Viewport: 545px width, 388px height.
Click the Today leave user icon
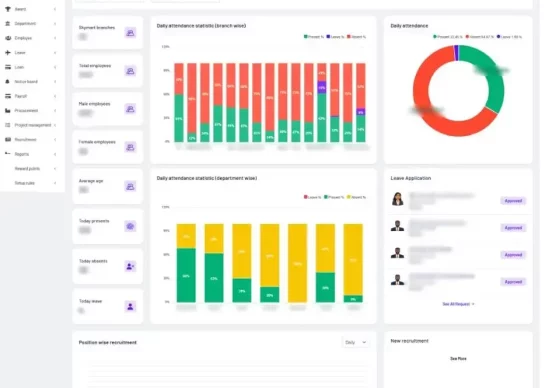tap(130, 307)
